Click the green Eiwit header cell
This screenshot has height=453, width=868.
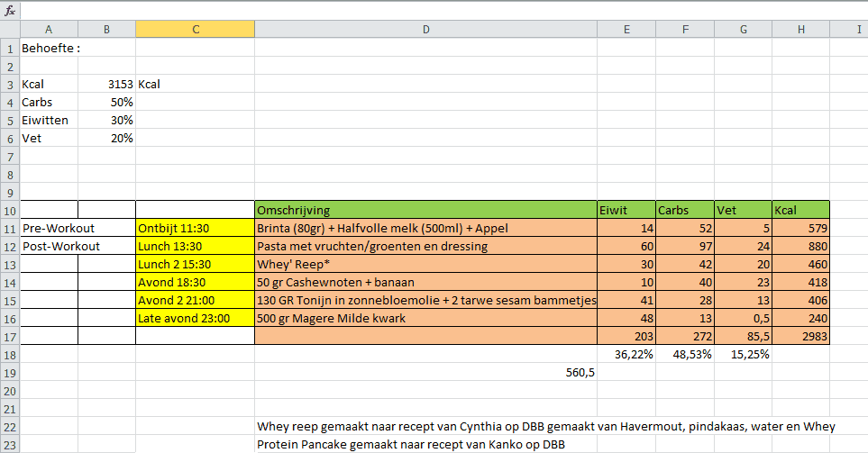pyautogui.click(x=626, y=210)
